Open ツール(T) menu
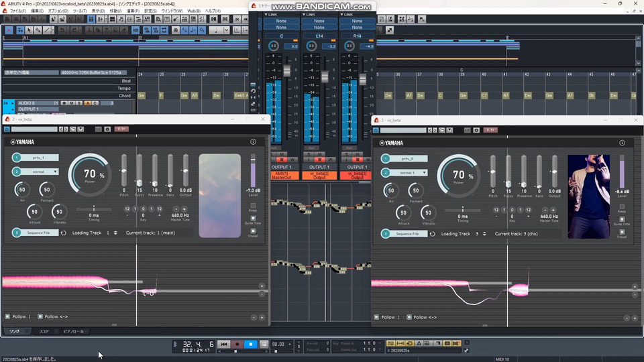The image size is (644, 362). [x=80, y=11]
